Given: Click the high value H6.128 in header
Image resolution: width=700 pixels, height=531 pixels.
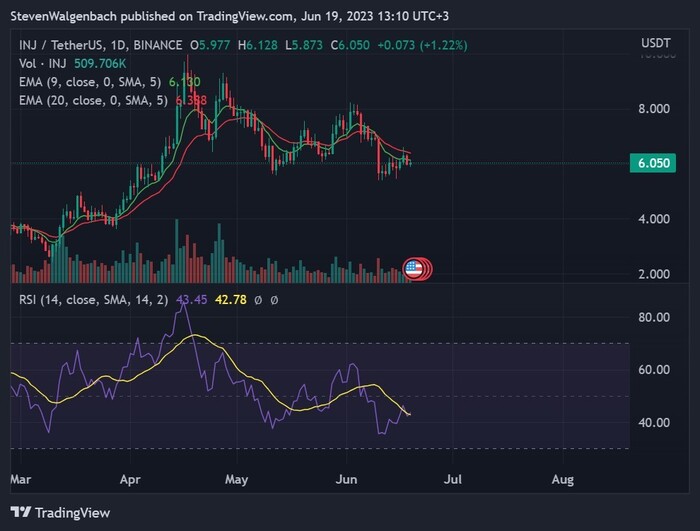Looking at the screenshot, I should pos(258,45).
